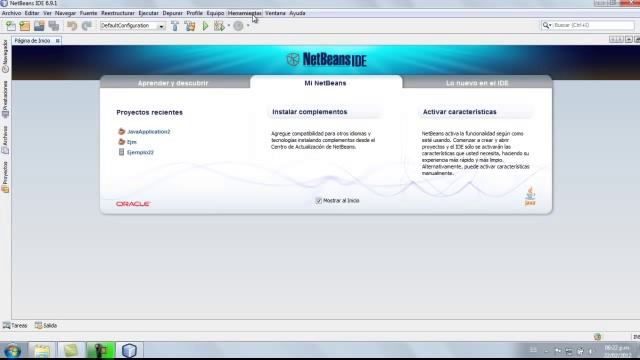The height and width of the screenshot is (360, 640).
Task: Click the Profile Main Project icon
Action: 238,26
